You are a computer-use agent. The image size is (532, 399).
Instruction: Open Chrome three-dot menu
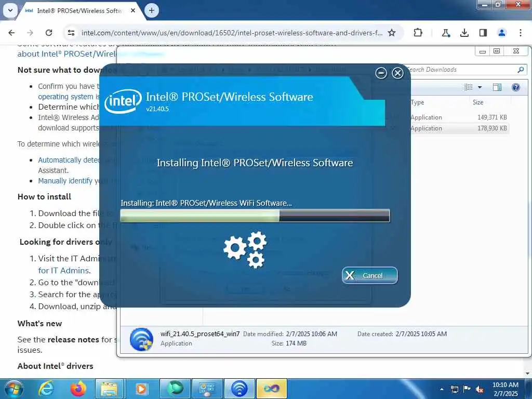pos(521,33)
